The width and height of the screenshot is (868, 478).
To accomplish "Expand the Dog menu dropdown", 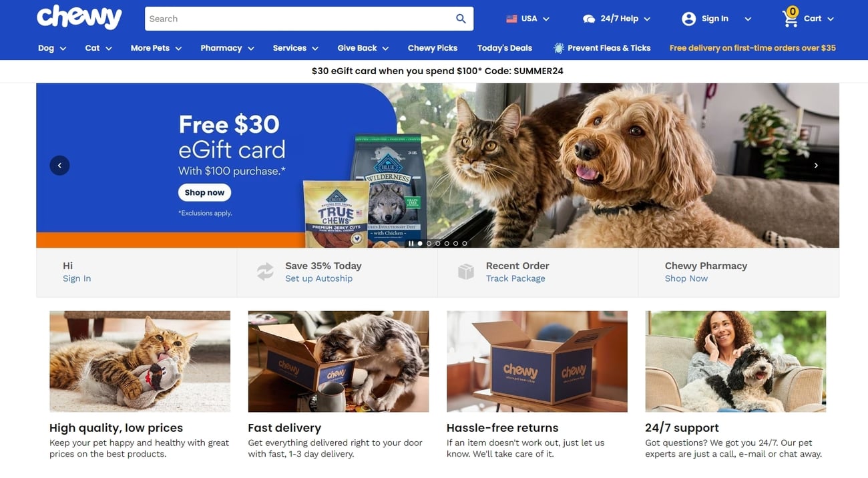I will pyautogui.click(x=52, y=48).
